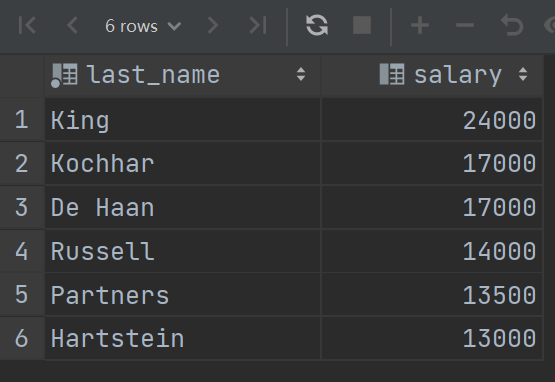This screenshot has width=555, height=382.
Task: Reload the query results
Action: point(317,25)
